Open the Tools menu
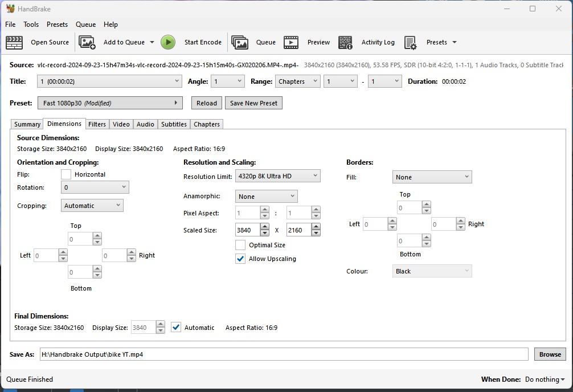Image resolution: width=573 pixels, height=392 pixels. (31, 24)
